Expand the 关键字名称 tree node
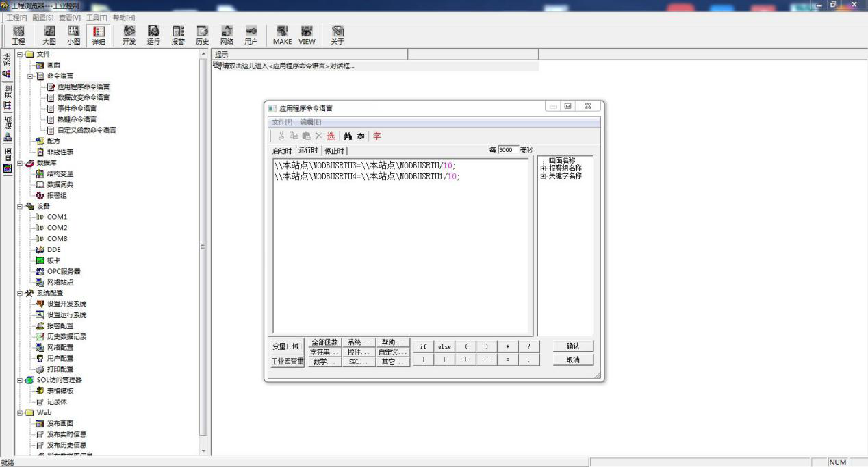The image size is (868, 467). [x=544, y=176]
